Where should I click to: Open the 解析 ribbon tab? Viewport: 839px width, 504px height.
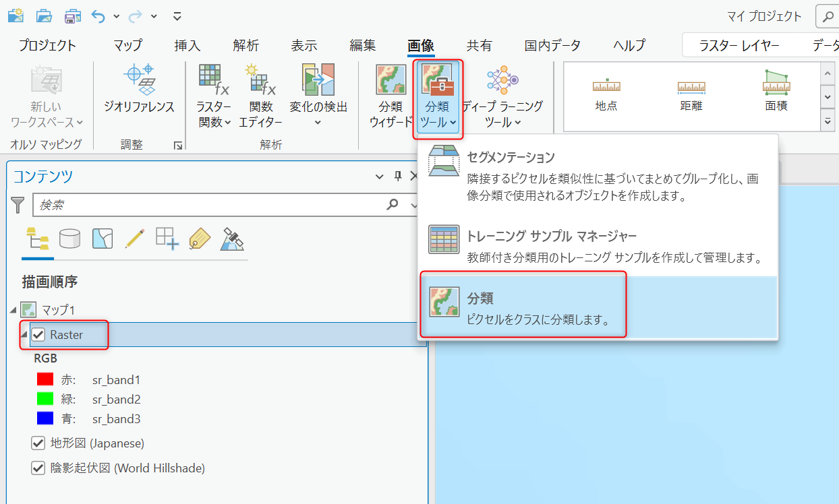click(x=245, y=46)
